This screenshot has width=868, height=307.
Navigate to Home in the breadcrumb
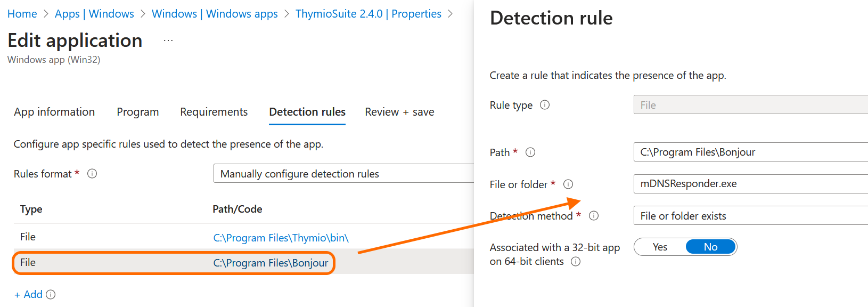click(x=22, y=14)
